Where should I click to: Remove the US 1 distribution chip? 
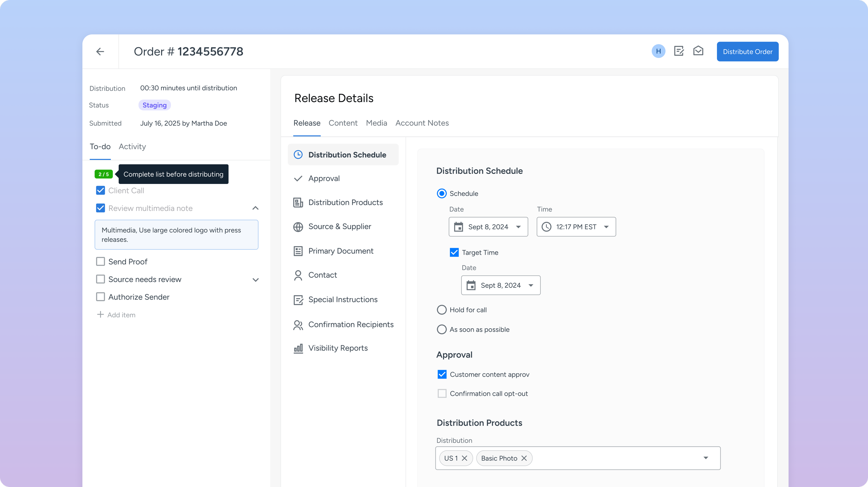click(x=465, y=458)
